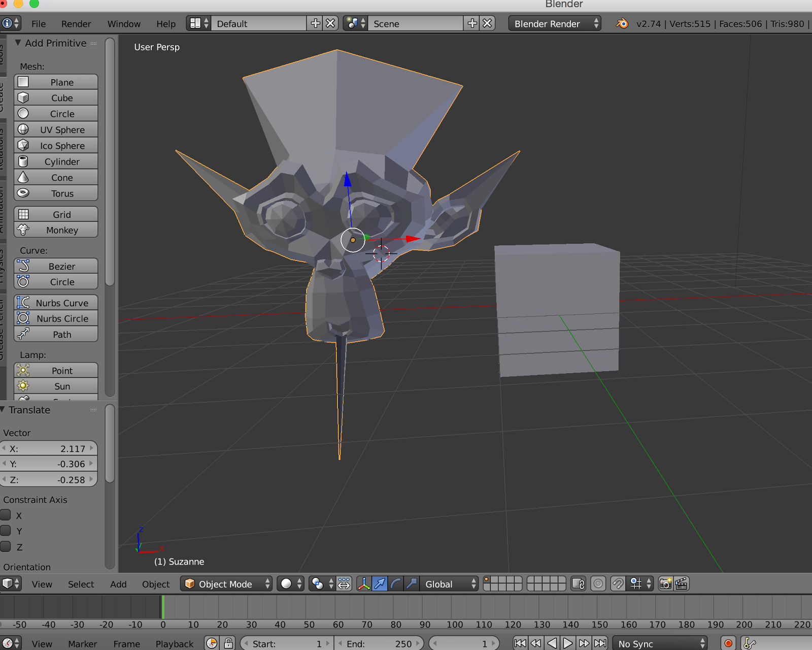Screen dimensions: 812x650
Task: Add an Ico Sphere mesh
Action: 56,146
